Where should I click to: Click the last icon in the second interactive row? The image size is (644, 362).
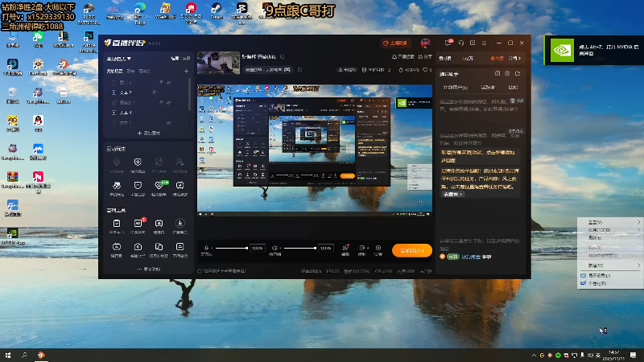coord(180,186)
